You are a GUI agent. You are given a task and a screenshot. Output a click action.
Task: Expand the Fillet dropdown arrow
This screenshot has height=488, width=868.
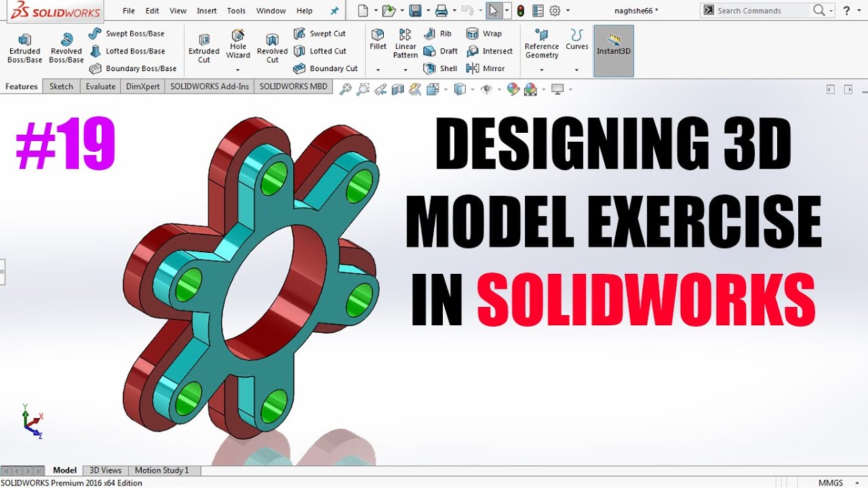click(378, 70)
